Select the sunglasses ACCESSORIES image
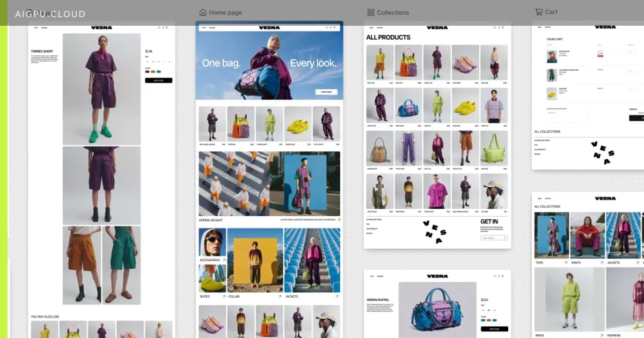Screen dimensions: 644x338 213,242
